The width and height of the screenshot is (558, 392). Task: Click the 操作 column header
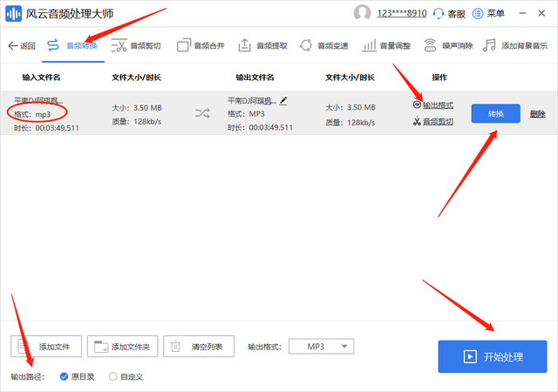[439, 78]
